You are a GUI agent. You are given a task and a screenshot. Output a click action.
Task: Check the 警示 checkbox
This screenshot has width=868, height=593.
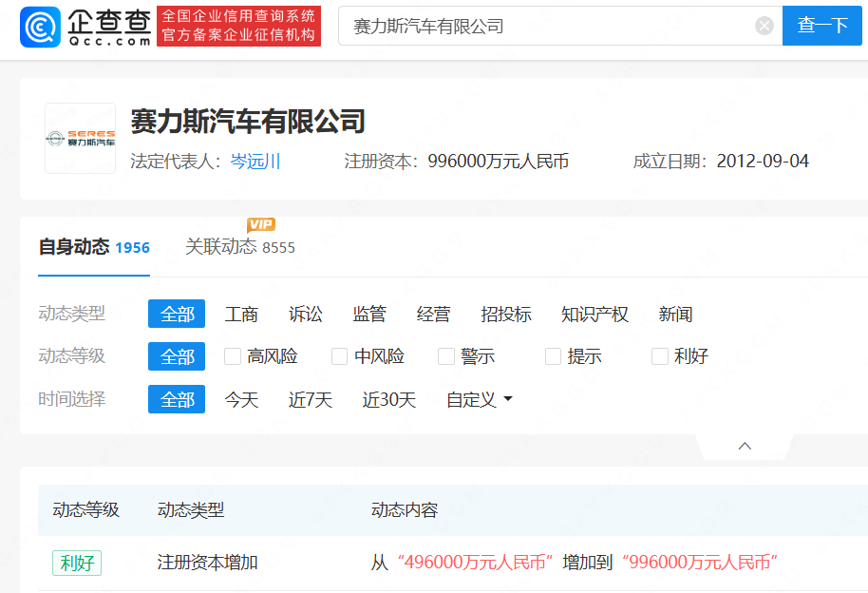[x=446, y=356]
